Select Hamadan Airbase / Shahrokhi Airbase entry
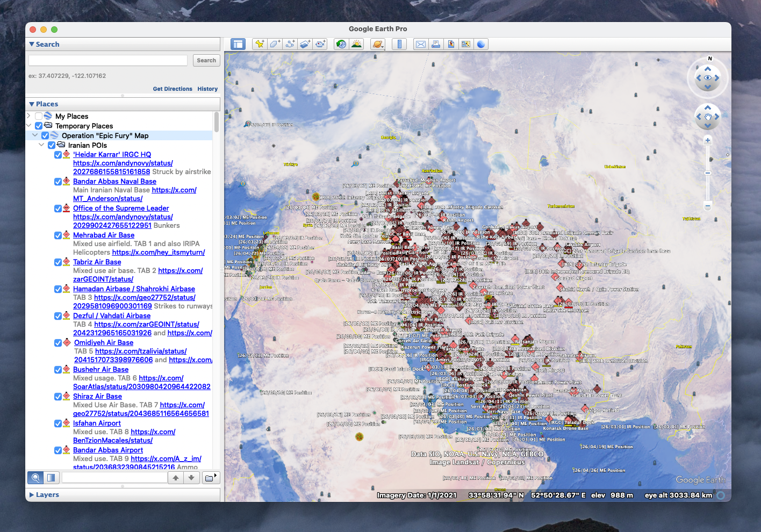Screen dimensions: 761x532 (x=134, y=289)
